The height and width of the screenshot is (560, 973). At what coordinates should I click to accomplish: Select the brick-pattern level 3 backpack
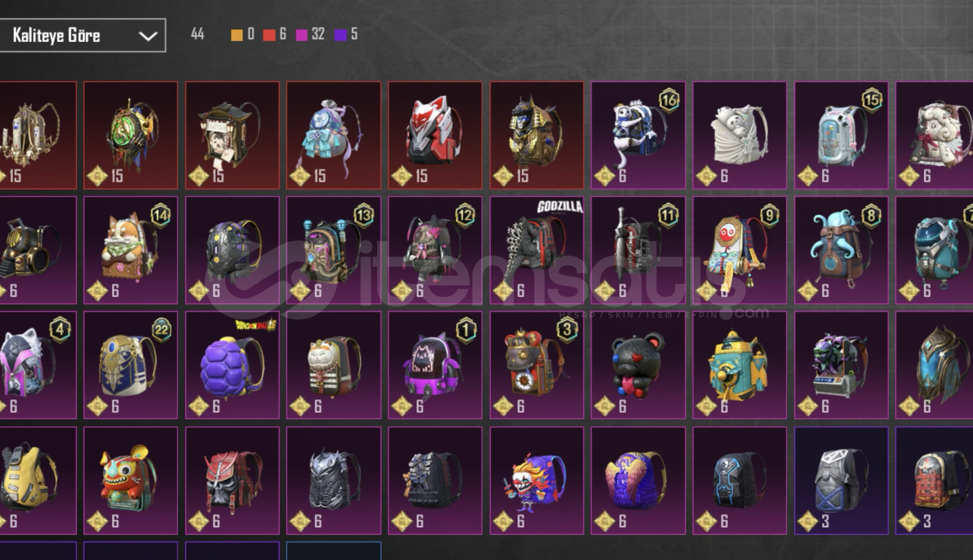tap(934, 480)
